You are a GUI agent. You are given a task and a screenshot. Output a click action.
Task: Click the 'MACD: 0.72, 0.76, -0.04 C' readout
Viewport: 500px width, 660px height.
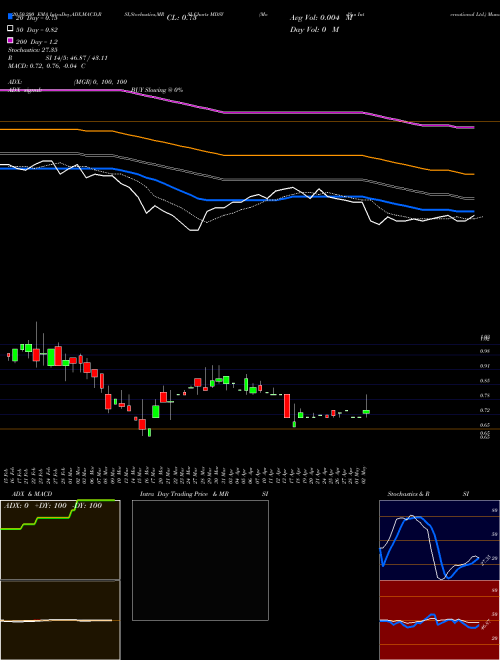(x=47, y=66)
